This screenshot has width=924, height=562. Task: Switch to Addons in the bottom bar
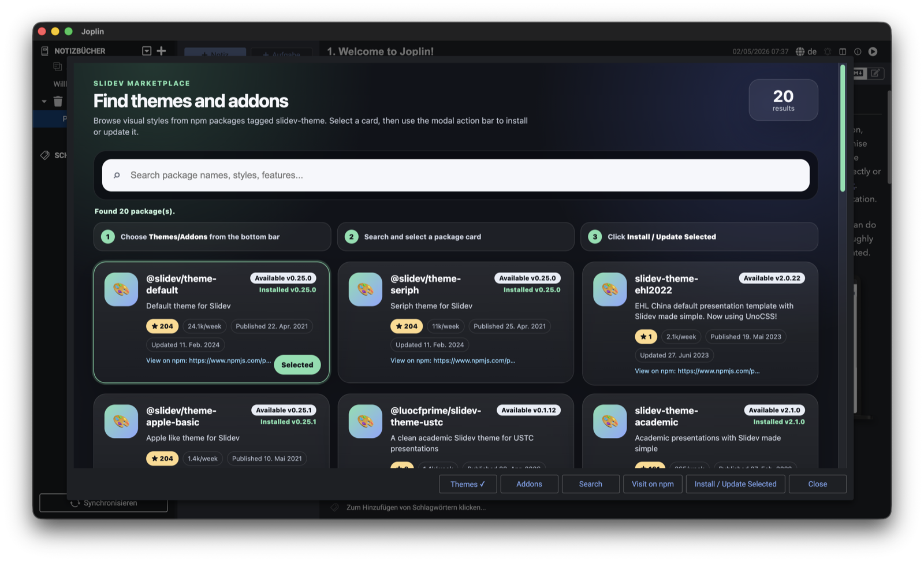[x=529, y=484]
